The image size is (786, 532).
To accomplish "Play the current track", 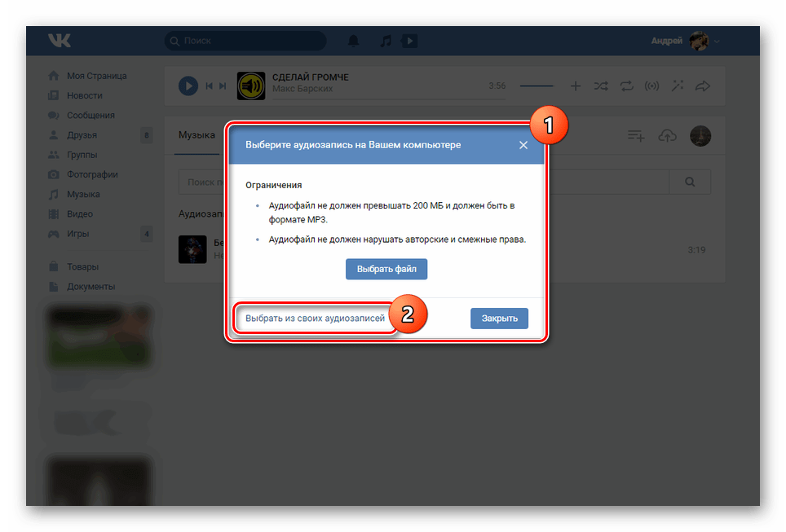I will click(x=188, y=86).
